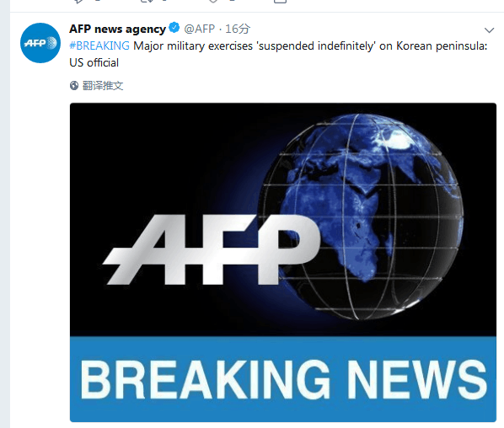This screenshot has width=504, height=428.
Task: Click the silver AFP logo in the image
Action: pos(212,249)
